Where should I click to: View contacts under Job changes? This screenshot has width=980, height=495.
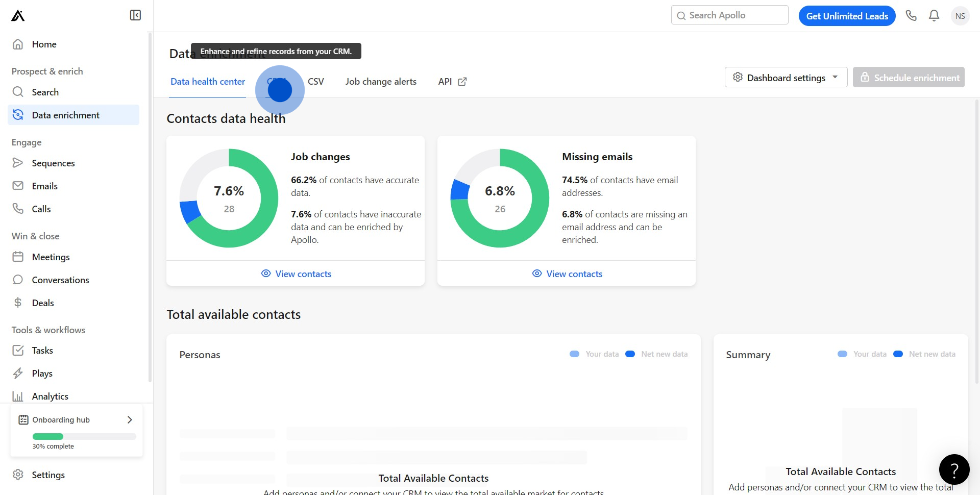pyautogui.click(x=296, y=274)
